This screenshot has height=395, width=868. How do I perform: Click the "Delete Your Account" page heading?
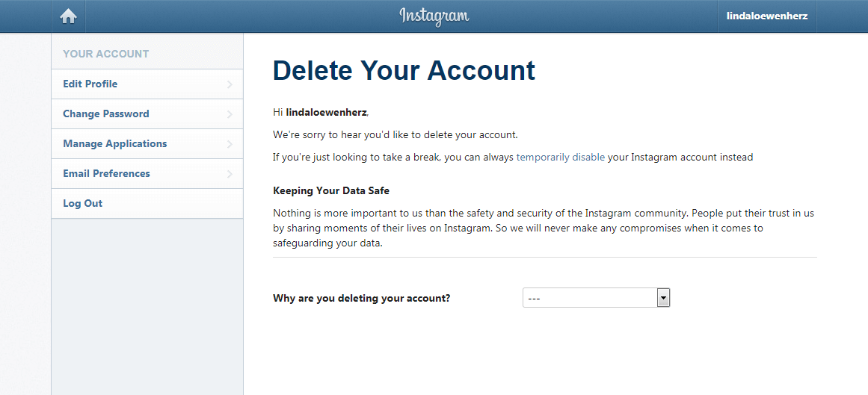(x=404, y=70)
